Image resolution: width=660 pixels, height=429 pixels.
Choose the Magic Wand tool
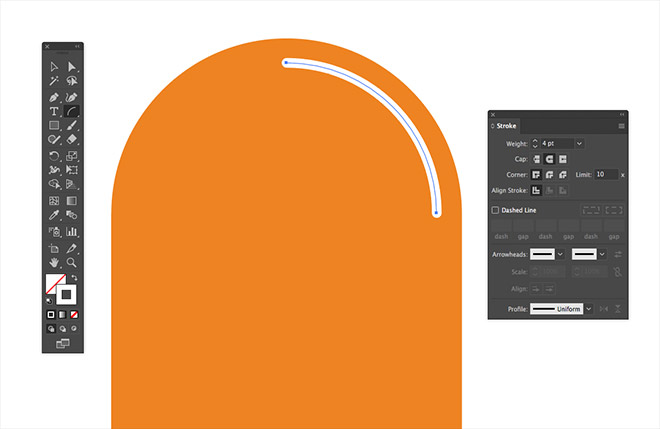click(x=54, y=80)
